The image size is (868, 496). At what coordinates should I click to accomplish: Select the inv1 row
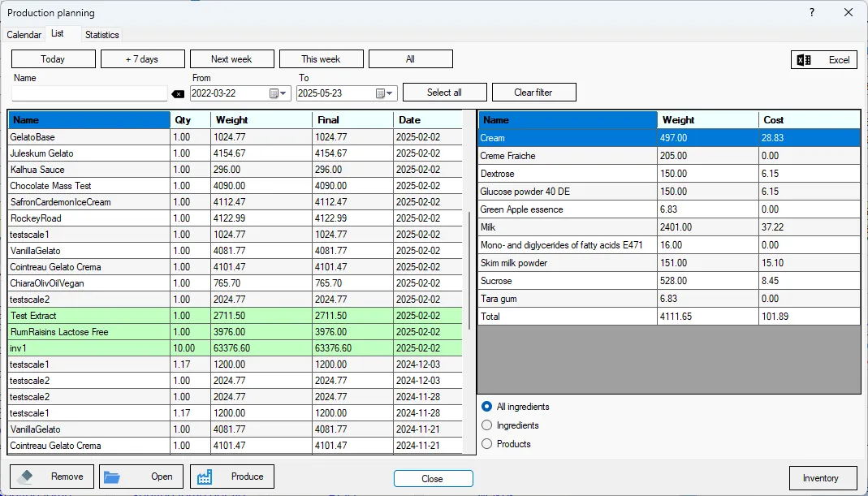point(235,348)
